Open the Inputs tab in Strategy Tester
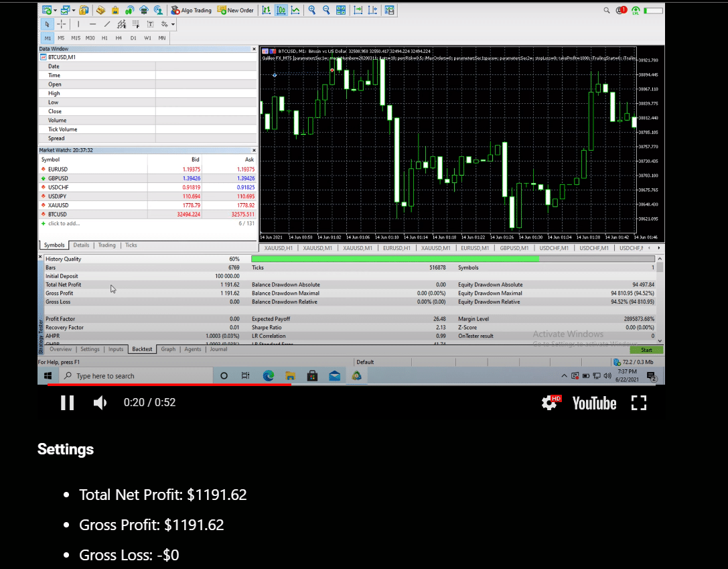Viewport: 728px width, 569px height. pos(116,349)
